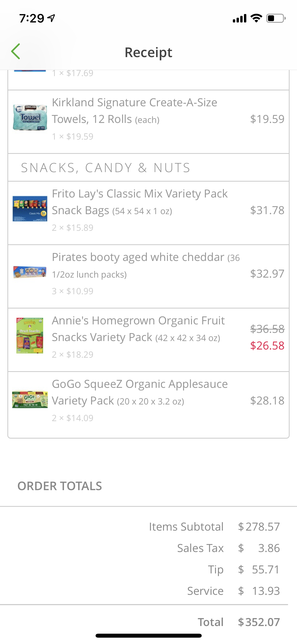Select Pirates booty aged white cheddar name

(x=138, y=257)
